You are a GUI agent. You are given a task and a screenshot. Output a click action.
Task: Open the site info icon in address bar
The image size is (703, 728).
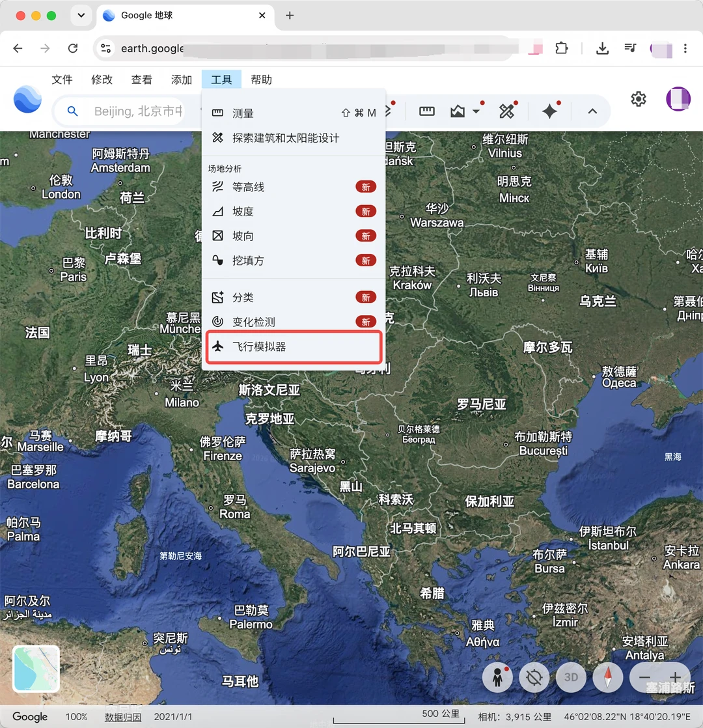[x=106, y=48]
